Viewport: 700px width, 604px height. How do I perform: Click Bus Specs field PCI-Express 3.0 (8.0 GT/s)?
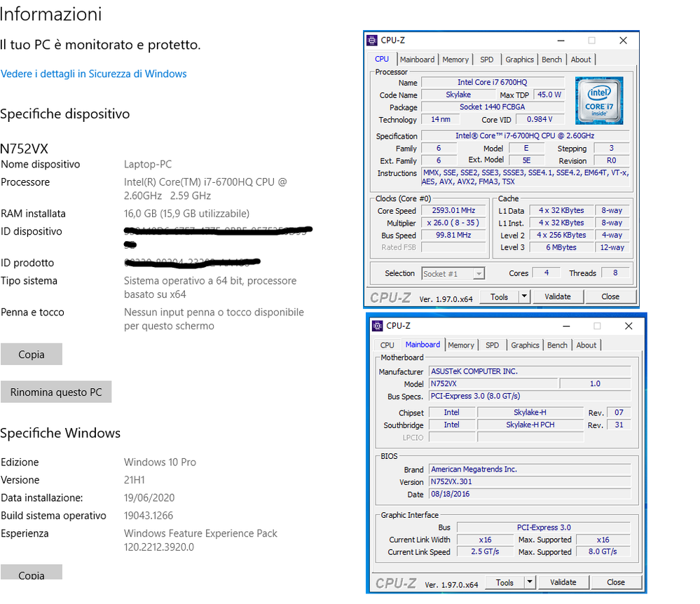(x=530, y=396)
